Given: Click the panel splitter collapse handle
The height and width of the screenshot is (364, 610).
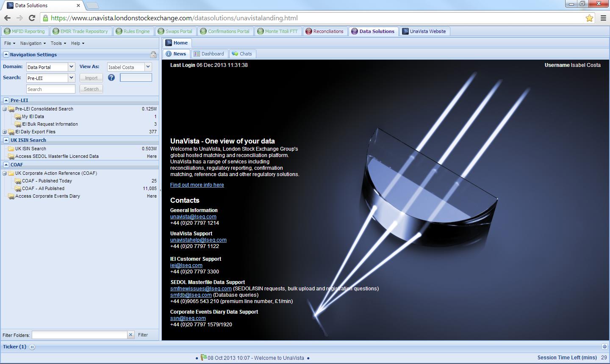Looking at the screenshot, I should pyautogui.click(x=160, y=190).
